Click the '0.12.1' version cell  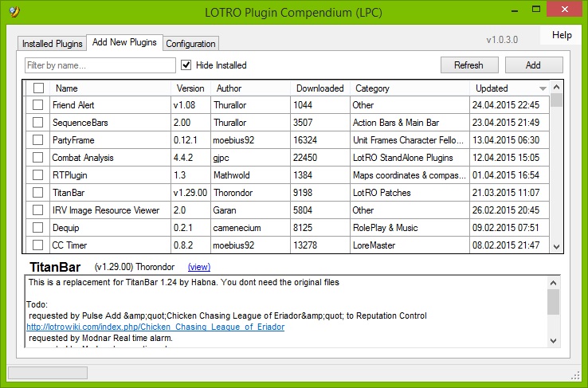[x=190, y=140]
